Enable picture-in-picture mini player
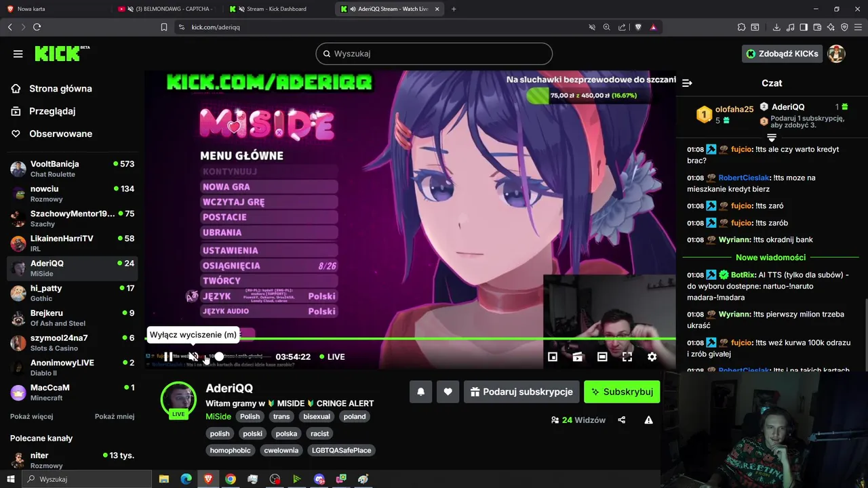868x488 pixels. [553, 357]
